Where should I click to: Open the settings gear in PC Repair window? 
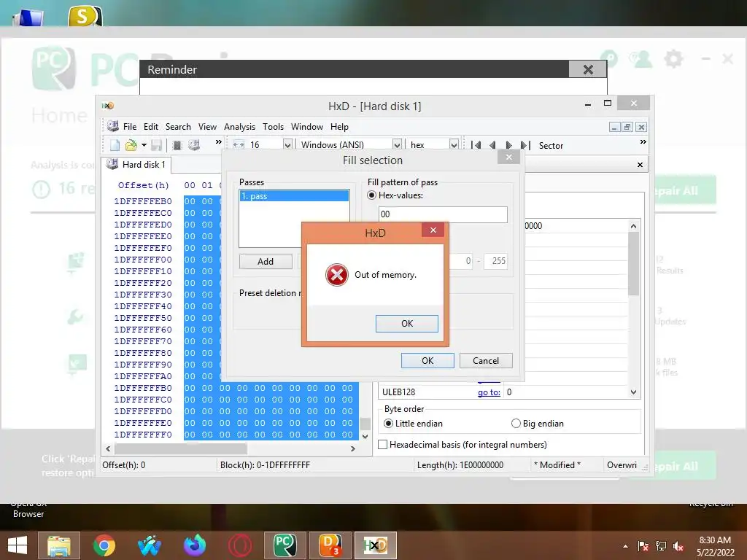point(673,59)
